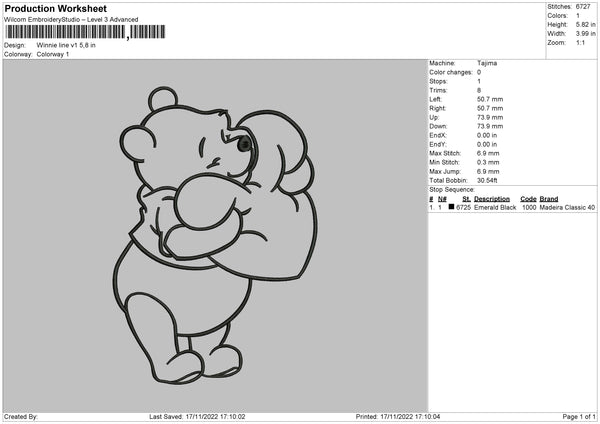Click the Winnie bear embroidery design preview
The width and height of the screenshot is (600, 424).
pyautogui.click(x=215, y=236)
